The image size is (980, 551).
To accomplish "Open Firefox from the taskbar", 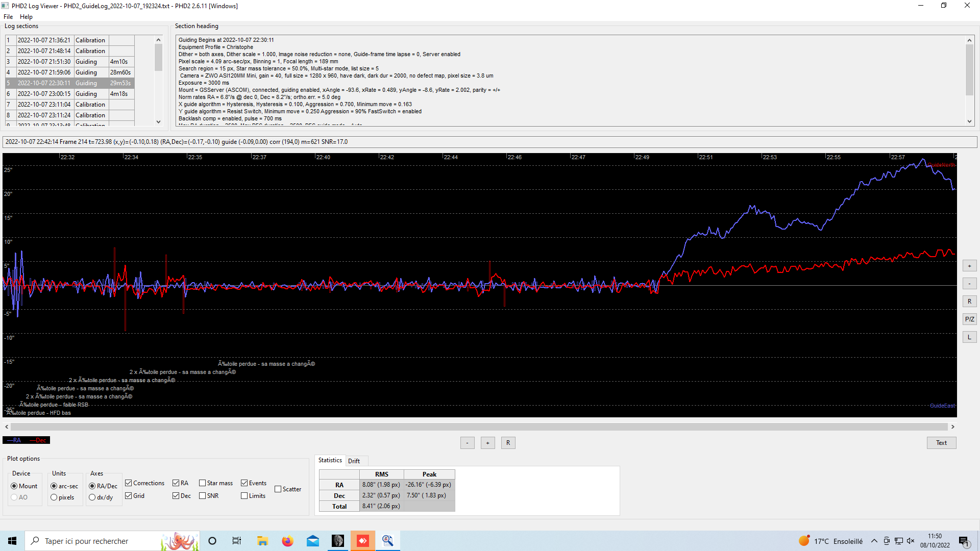I will (x=287, y=541).
